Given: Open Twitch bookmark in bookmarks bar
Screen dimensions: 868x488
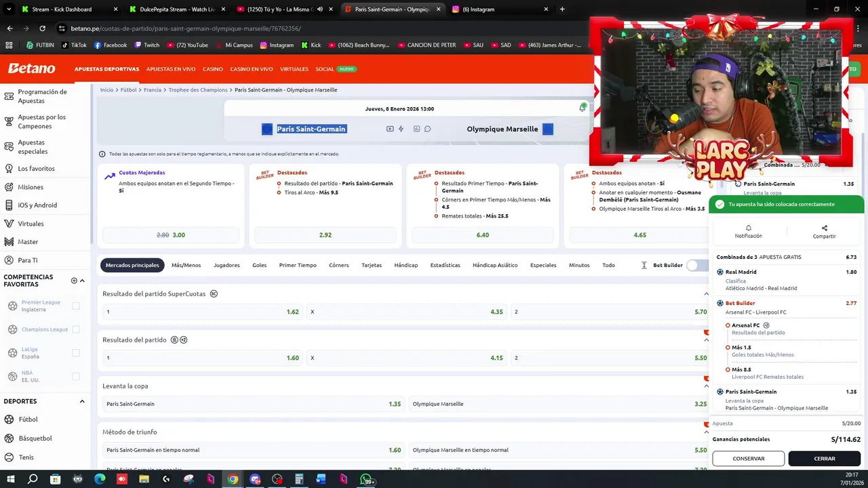Looking at the screenshot, I should coord(147,45).
